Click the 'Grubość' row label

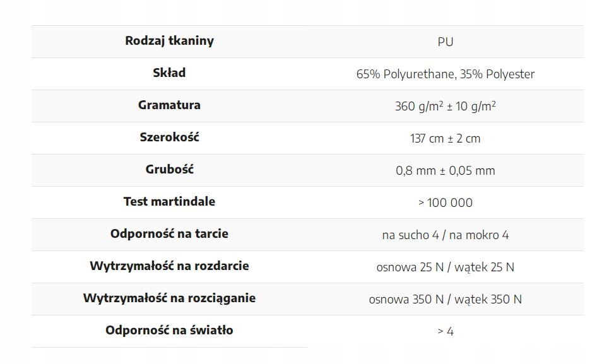coord(169,170)
